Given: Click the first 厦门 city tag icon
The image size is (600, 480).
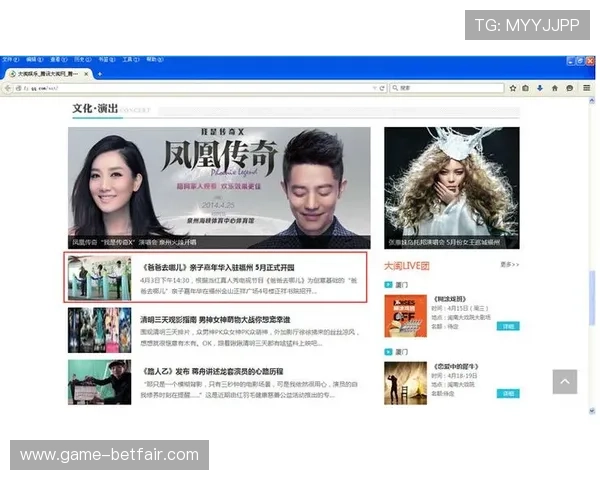Looking at the screenshot, I should point(388,284).
